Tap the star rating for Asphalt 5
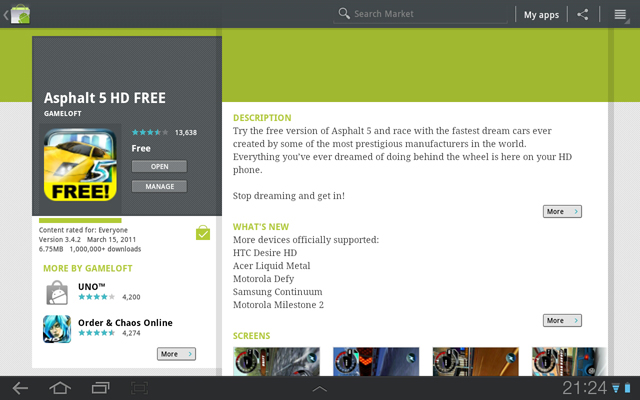Screen dimensions: 640x400 pos(150,132)
